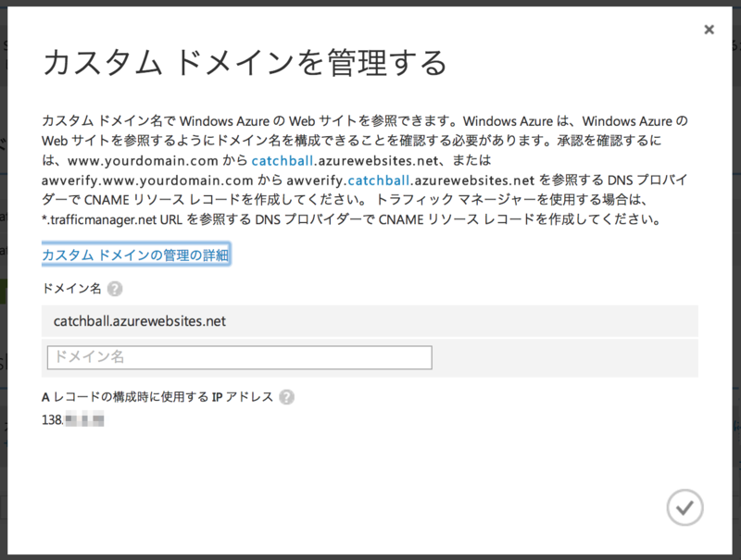Dismiss the dialog using the X icon
This screenshot has width=741, height=560.
tap(710, 29)
